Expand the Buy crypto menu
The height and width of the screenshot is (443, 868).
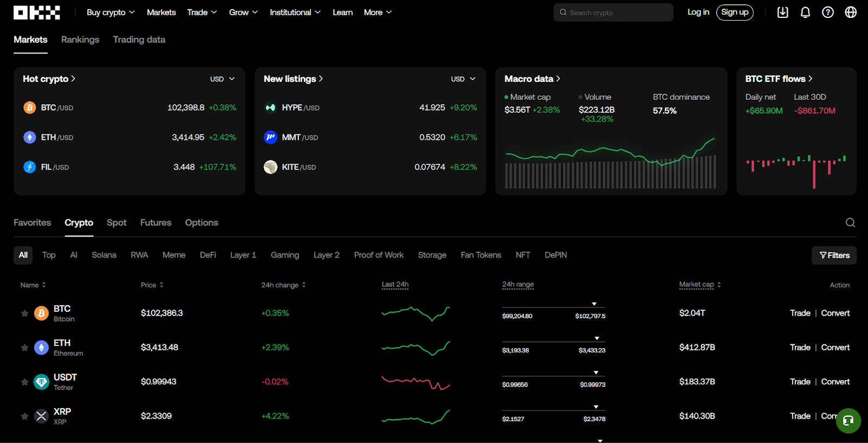click(x=111, y=12)
